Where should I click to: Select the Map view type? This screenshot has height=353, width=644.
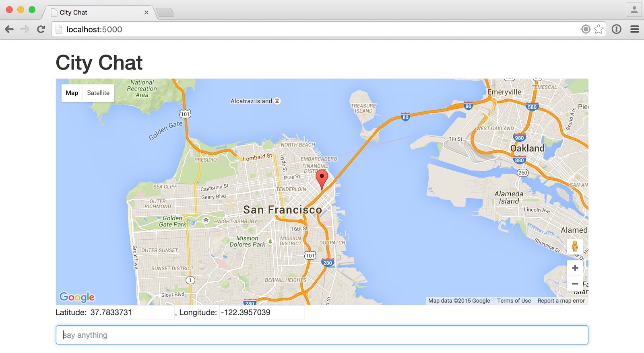coord(72,93)
